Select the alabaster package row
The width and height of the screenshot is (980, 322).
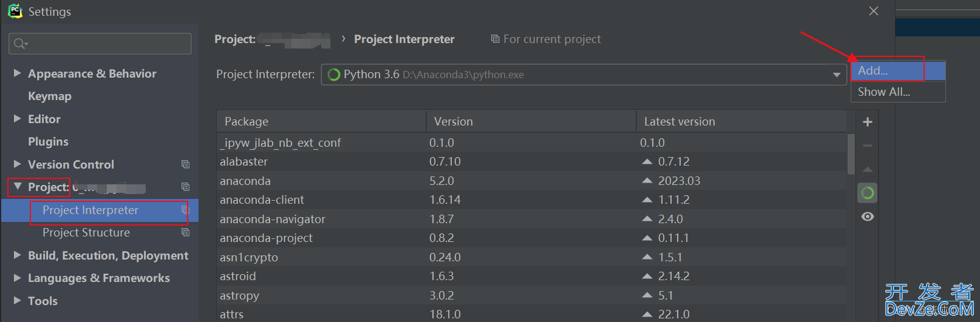tap(531, 161)
